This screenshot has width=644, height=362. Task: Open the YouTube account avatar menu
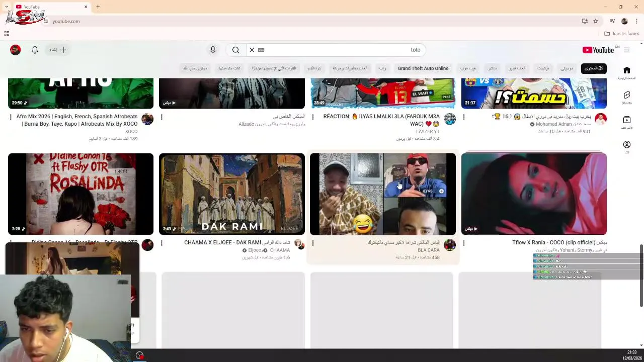pyautogui.click(x=16, y=50)
